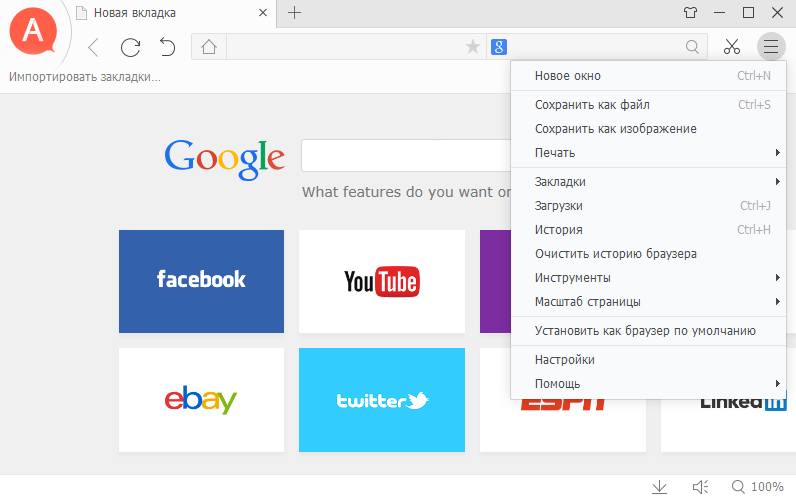Select Сохранить как файл
Screen dimensions: 796x498
pyautogui.click(x=648, y=105)
